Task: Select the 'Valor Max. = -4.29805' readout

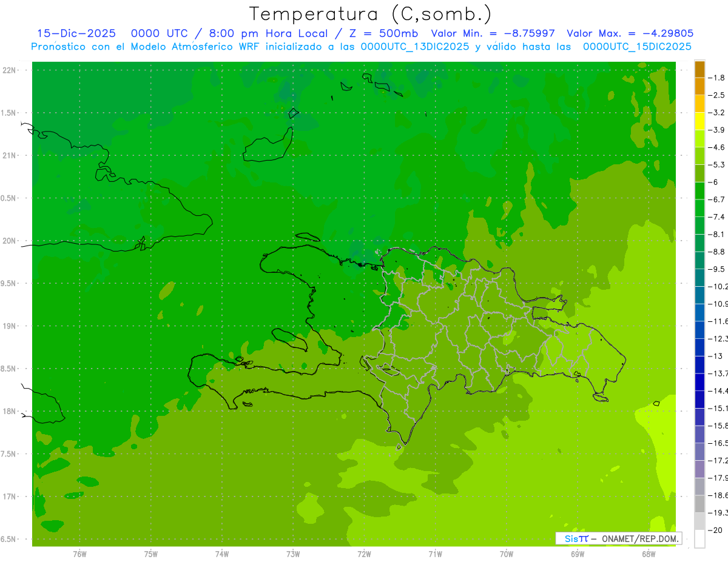Action: tap(630, 33)
